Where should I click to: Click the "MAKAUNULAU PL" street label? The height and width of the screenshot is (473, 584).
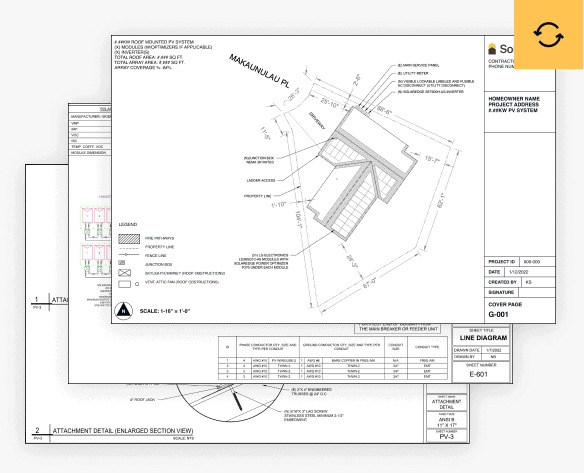[x=259, y=71]
